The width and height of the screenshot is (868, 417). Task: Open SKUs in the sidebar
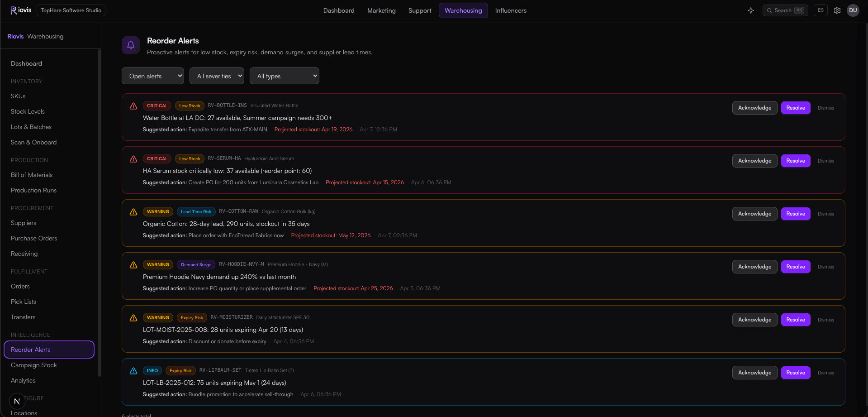pos(49,96)
